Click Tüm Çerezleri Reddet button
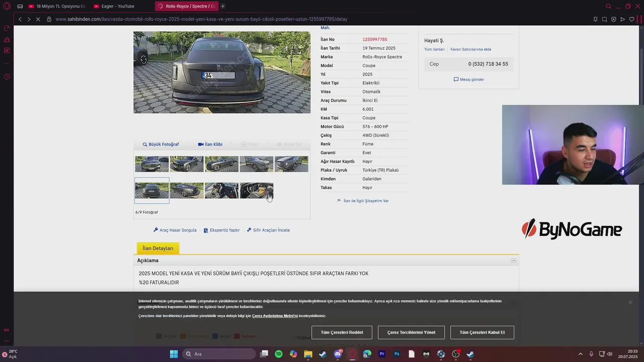The image size is (644, 362). pos(342,332)
